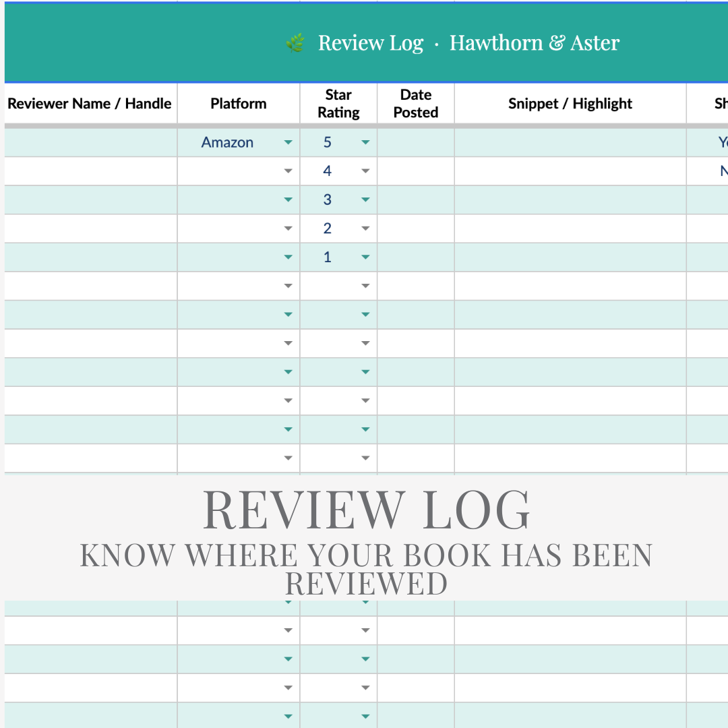The height and width of the screenshot is (728, 728).
Task: Select star rating value 2 cell
Action: (338, 229)
